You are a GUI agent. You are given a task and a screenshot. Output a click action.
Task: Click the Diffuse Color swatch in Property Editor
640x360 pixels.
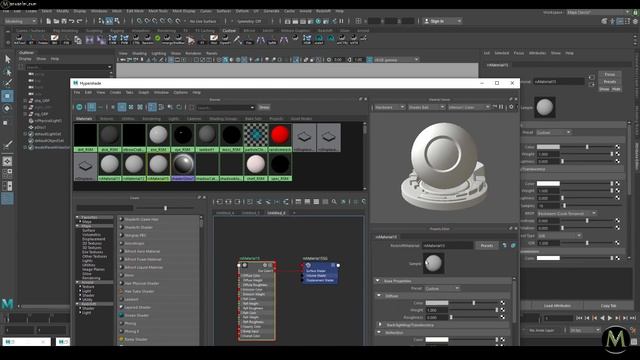pos(437,303)
